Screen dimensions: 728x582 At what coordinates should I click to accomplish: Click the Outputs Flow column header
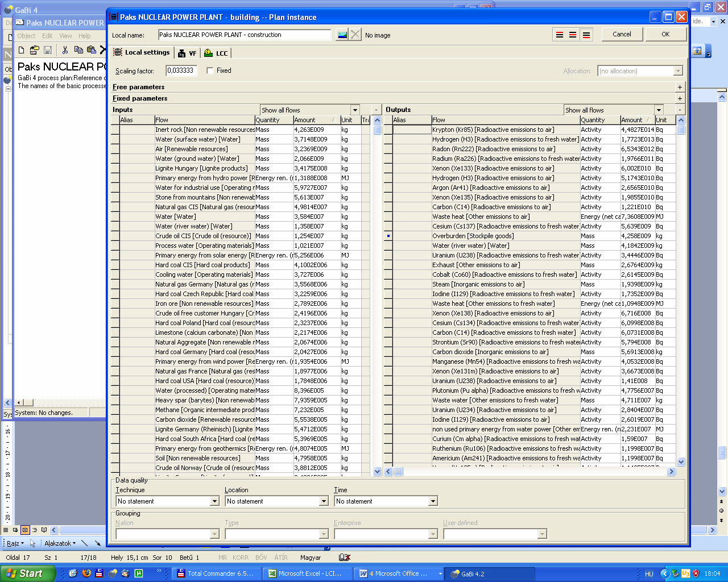[x=505, y=120]
